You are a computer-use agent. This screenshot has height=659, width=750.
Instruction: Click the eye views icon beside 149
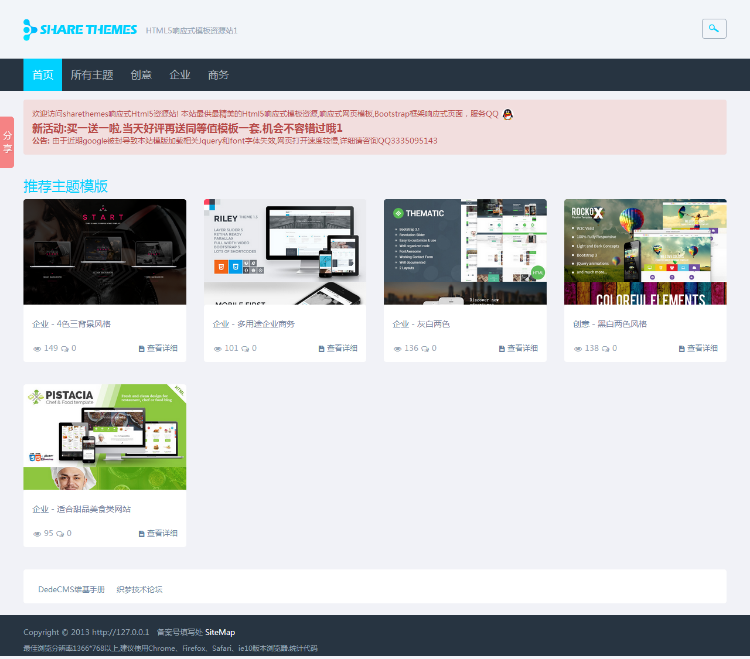pyautogui.click(x=37, y=349)
